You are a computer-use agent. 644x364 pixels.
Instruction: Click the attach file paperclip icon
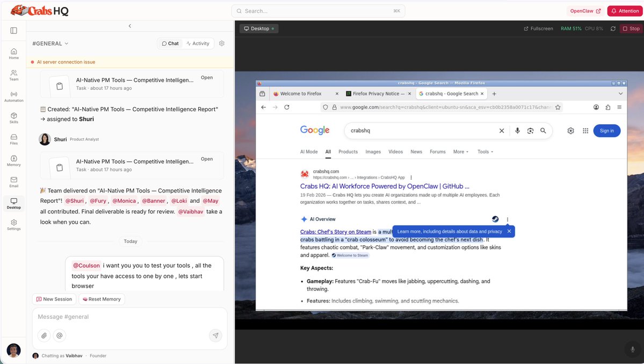44,336
